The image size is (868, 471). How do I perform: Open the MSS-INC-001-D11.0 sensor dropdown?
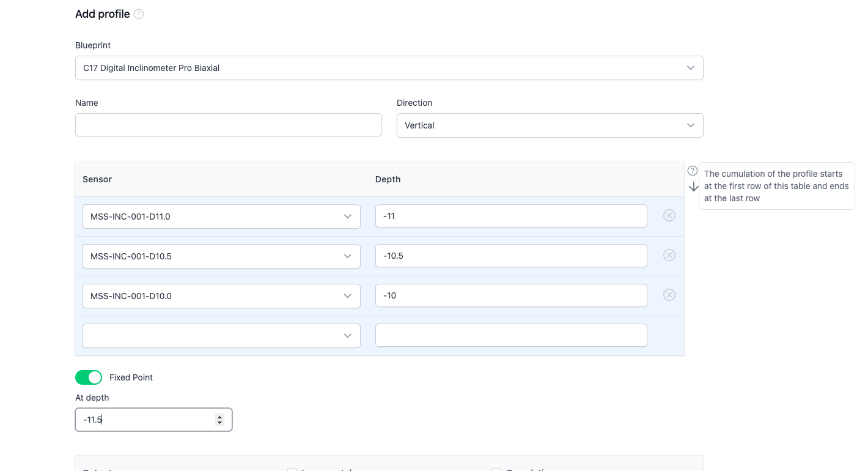pyautogui.click(x=221, y=217)
